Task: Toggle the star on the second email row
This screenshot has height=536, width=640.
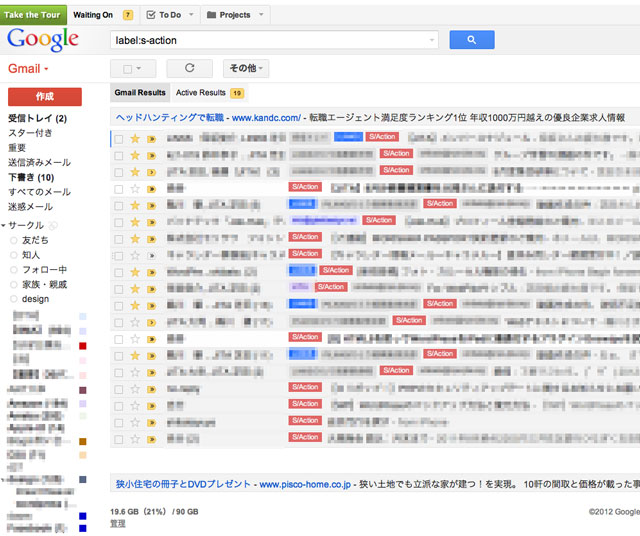Action: (x=135, y=156)
